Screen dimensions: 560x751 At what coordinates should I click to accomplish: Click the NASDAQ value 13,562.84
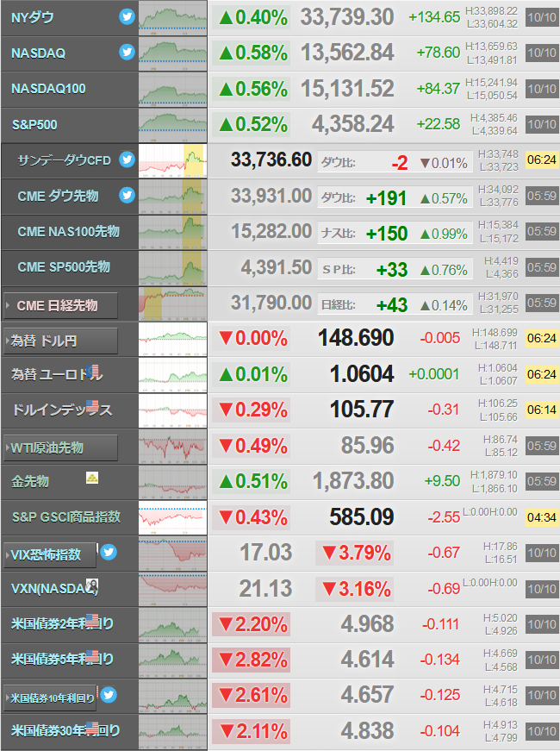pyautogui.click(x=347, y=53)
